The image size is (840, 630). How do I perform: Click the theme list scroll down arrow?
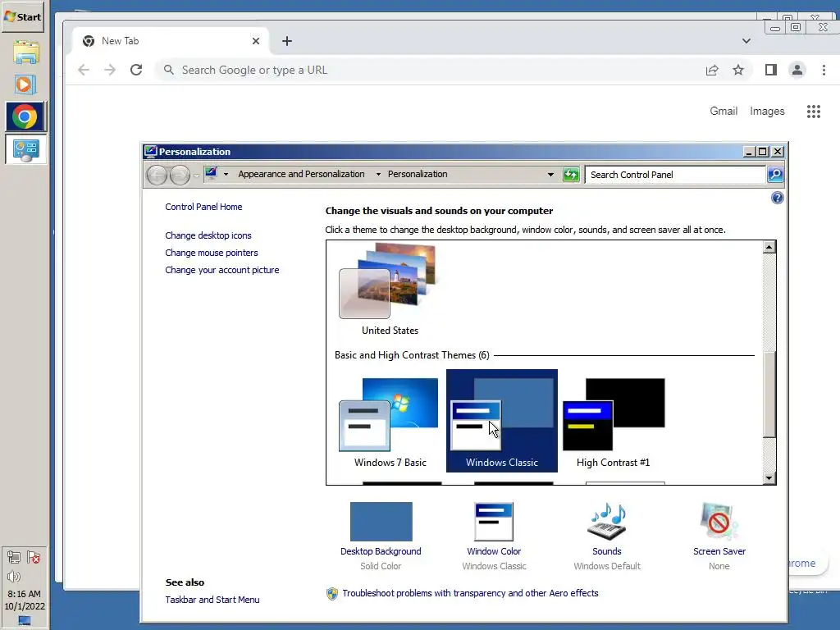pyautogui.click(x=769, y=478)
